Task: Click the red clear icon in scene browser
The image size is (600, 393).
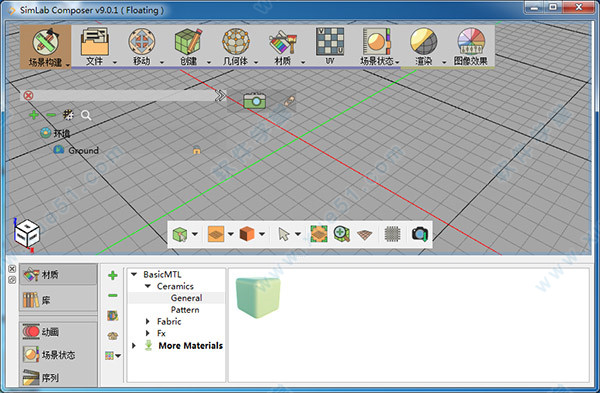Action: click(x=28, y=95)
